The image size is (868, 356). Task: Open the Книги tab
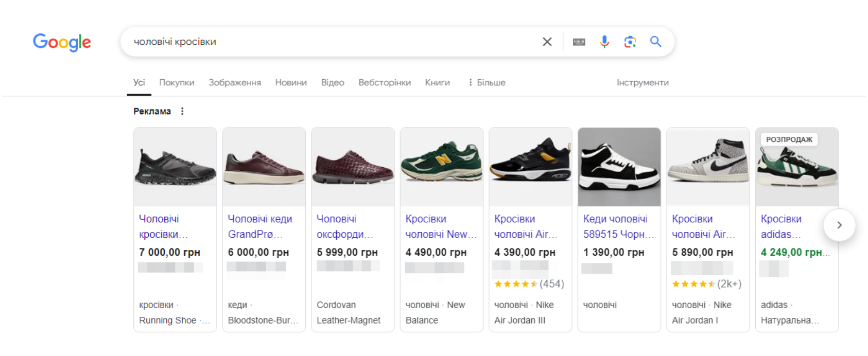[438, 82]
